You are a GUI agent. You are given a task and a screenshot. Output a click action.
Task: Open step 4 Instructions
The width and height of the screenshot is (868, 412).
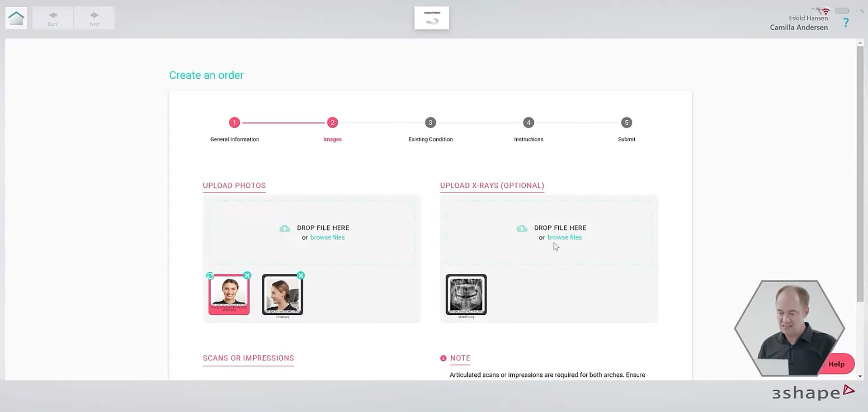528,123
